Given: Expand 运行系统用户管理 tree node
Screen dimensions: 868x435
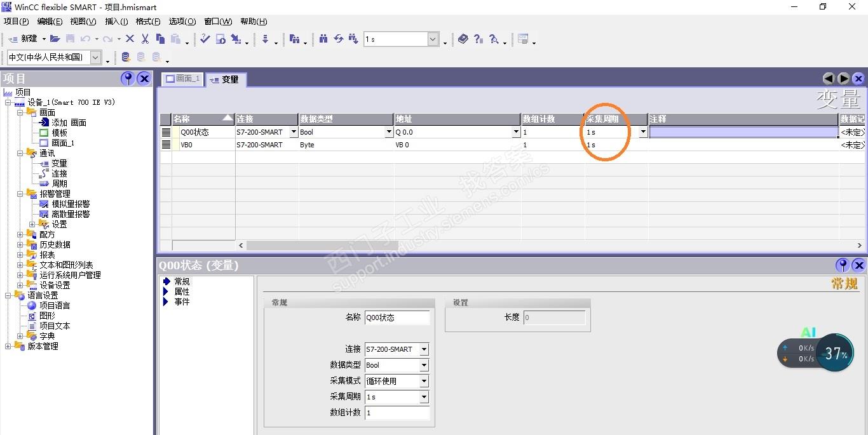Looking at the screenshot, I should 20,275.
